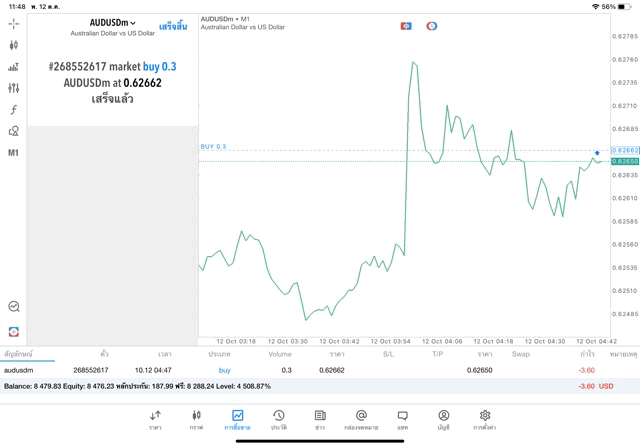The image size is (640, 447).
Task: Sort by the T/P column header
Action: click(438, 354)
